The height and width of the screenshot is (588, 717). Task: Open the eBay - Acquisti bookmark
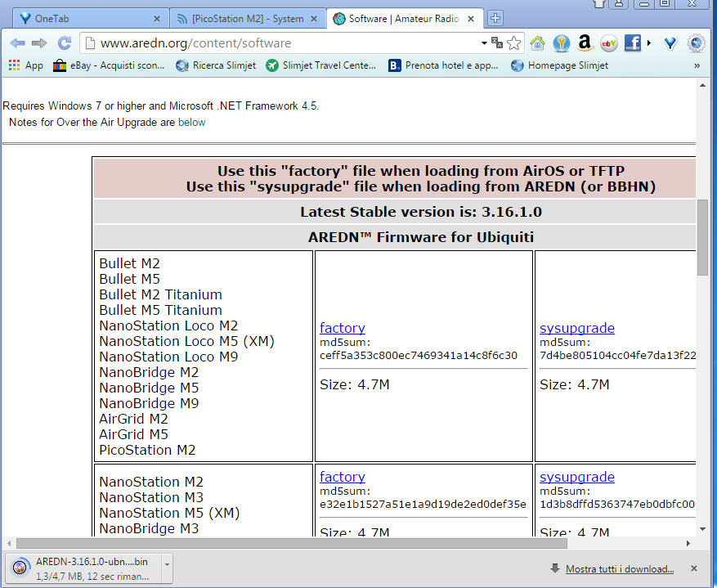(x=109, y=65)
